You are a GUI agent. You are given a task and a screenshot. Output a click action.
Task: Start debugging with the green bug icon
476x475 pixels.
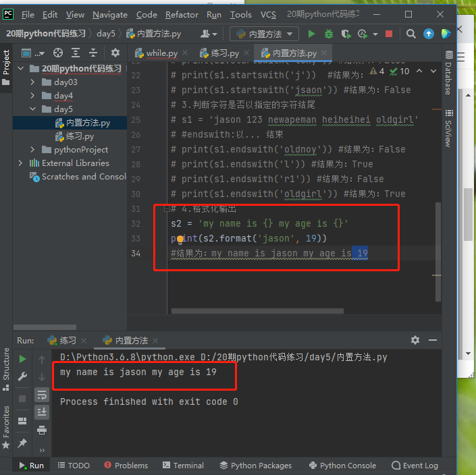328,34
